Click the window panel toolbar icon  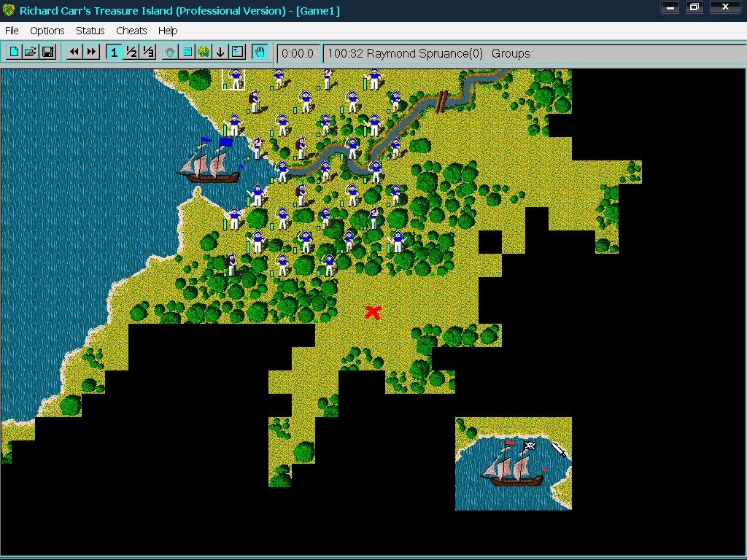pos(237,52)
